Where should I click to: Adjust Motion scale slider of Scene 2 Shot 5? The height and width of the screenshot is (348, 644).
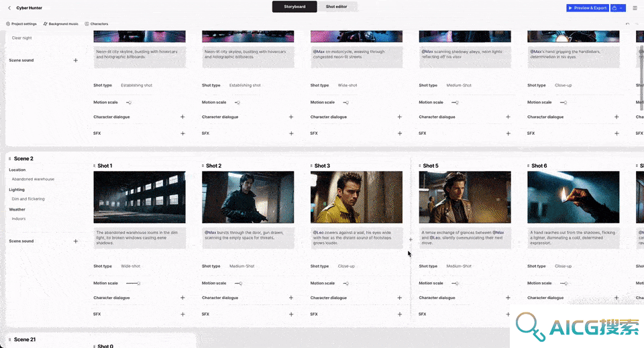455,283
